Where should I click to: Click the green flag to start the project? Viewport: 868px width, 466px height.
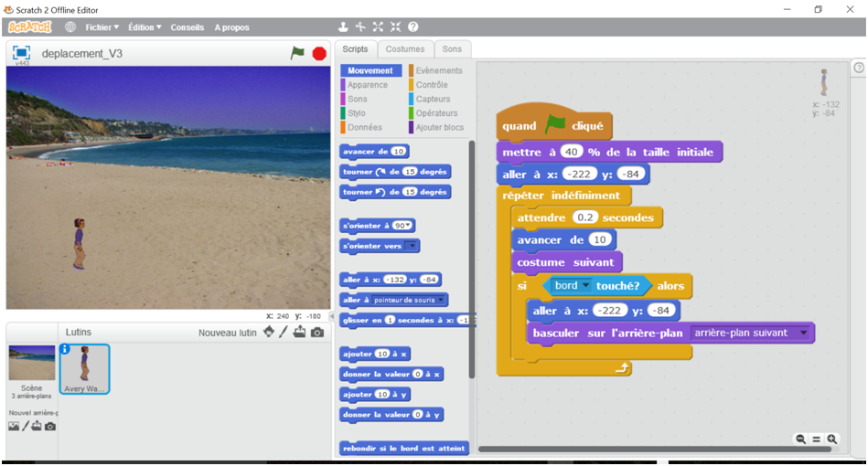point(297,53)
